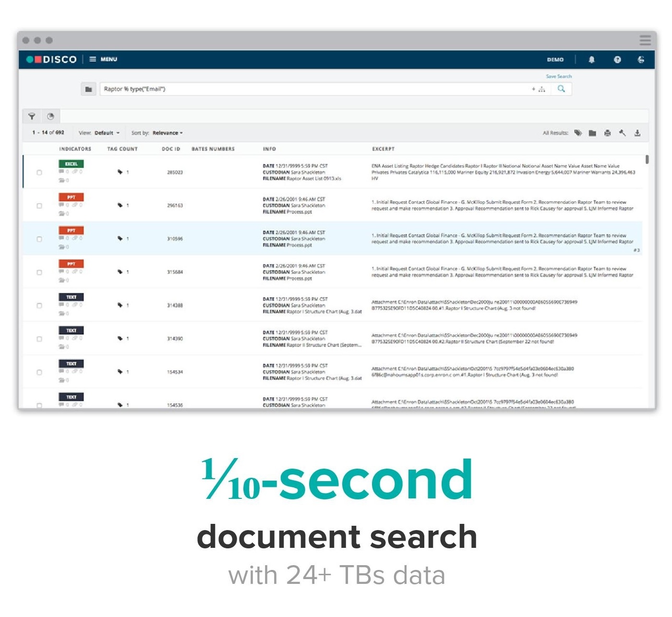The height and width of the screenshot is (617, 672).
Task: Click the INFO column header
Action: point(269,149)
